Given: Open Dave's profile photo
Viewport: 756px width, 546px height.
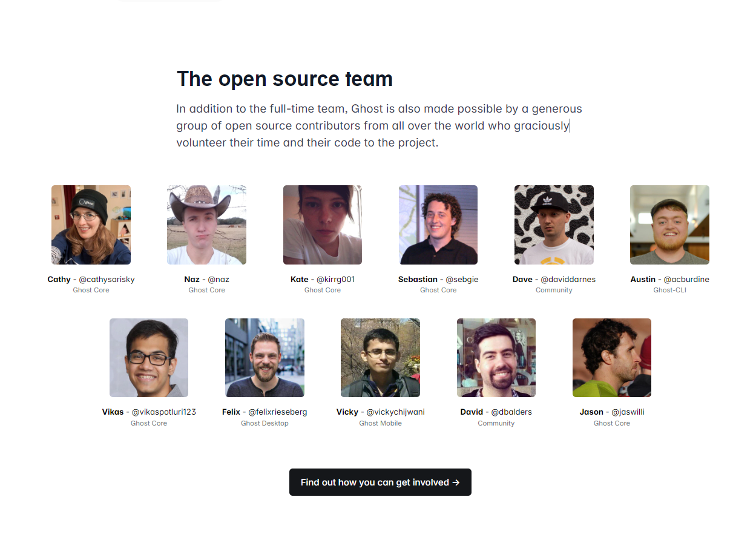Looking at the screenshot, I should coord(554,225).
